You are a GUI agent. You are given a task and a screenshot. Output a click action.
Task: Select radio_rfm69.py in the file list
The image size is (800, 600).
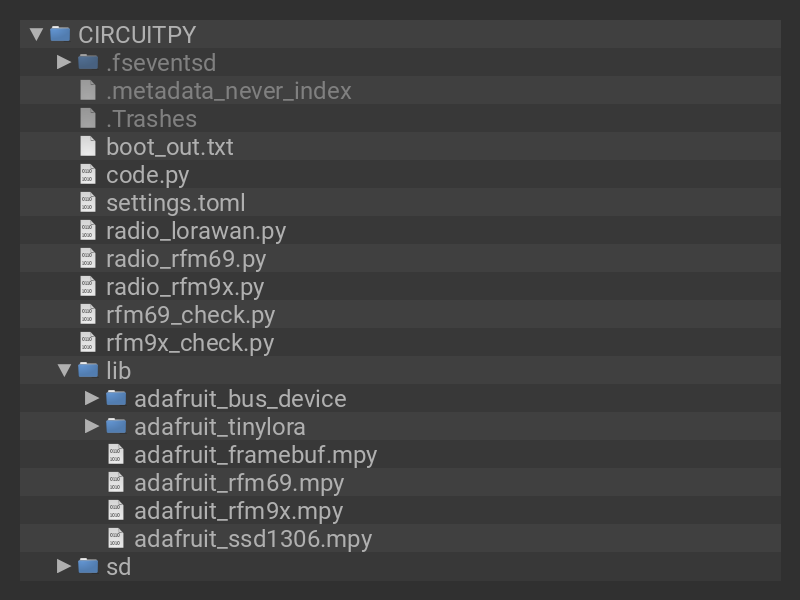pos(186,258)
